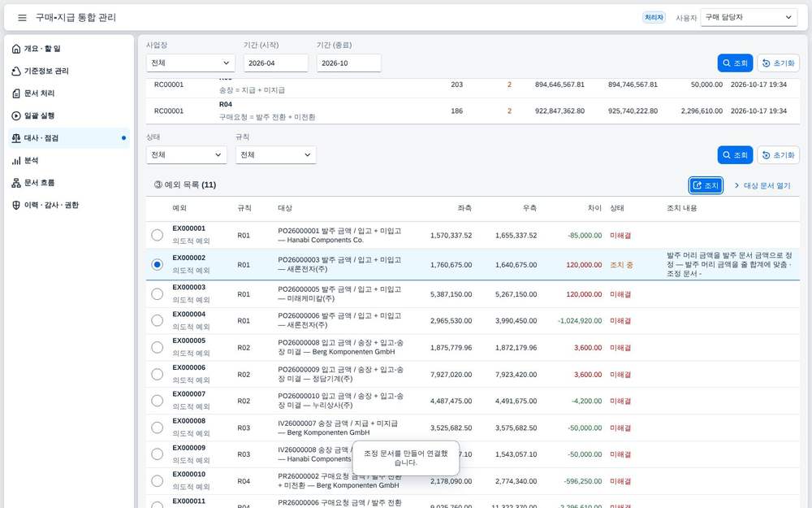812x508 pixels.
Task: Open 분석 menu item
Action: click(69, 161)
